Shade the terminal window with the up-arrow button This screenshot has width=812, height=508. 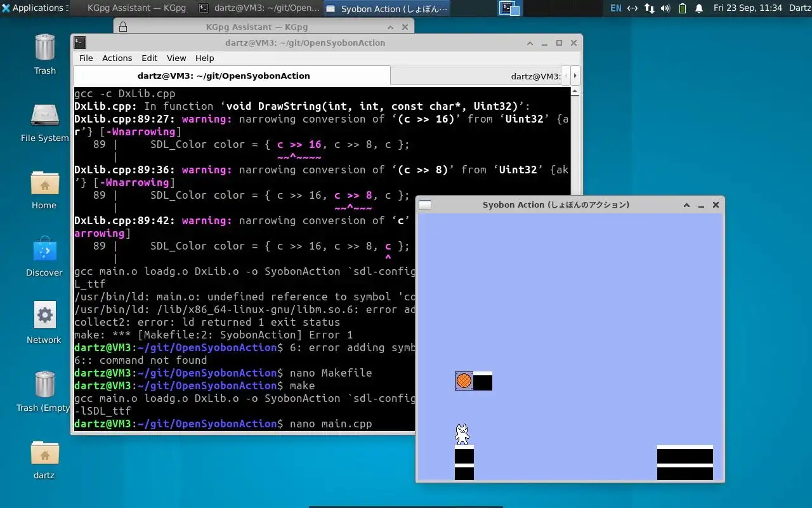(x=530, y=43)
